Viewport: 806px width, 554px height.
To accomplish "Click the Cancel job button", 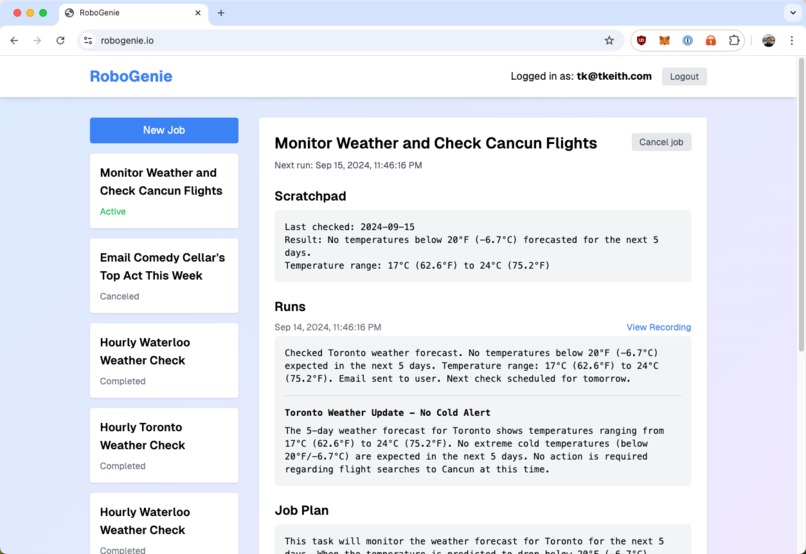I will pos(661,142).
